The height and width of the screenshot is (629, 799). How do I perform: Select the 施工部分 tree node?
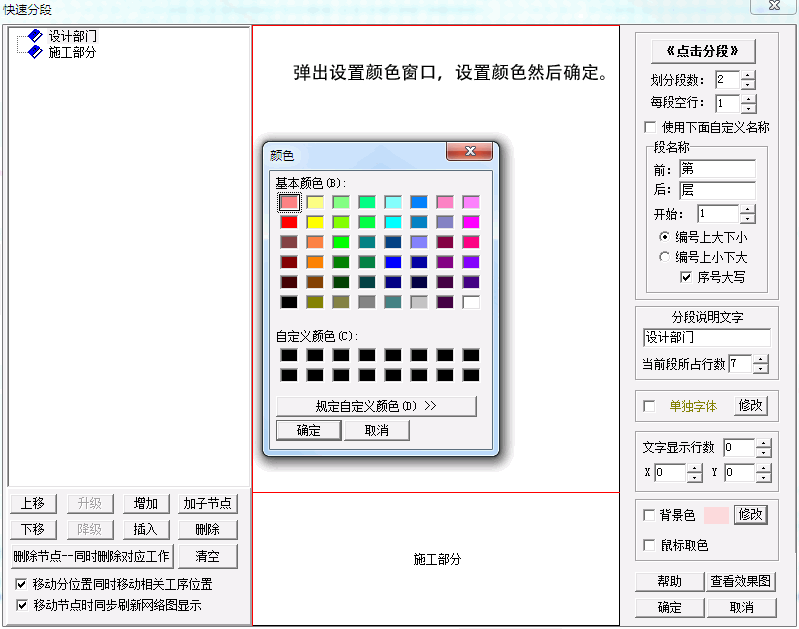(72, 52)
